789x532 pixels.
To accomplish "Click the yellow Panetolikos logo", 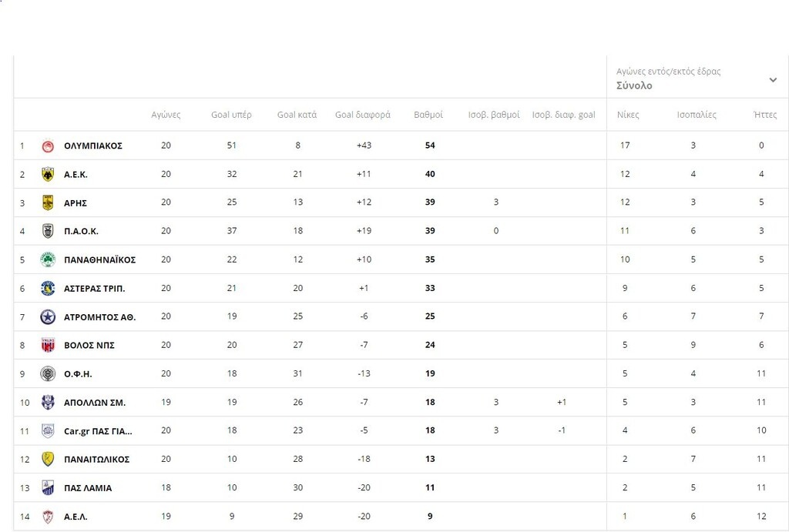I will coord(48,459).
